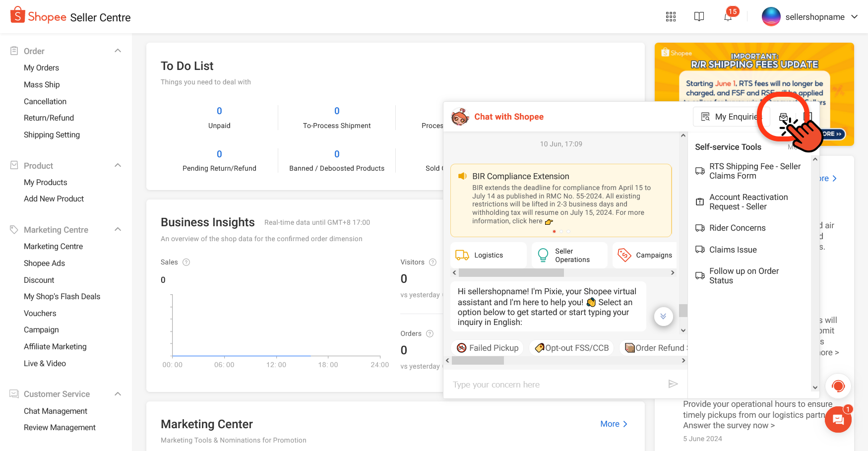
Task: Collapse the Order sidebar section
Action: point(118,51)
